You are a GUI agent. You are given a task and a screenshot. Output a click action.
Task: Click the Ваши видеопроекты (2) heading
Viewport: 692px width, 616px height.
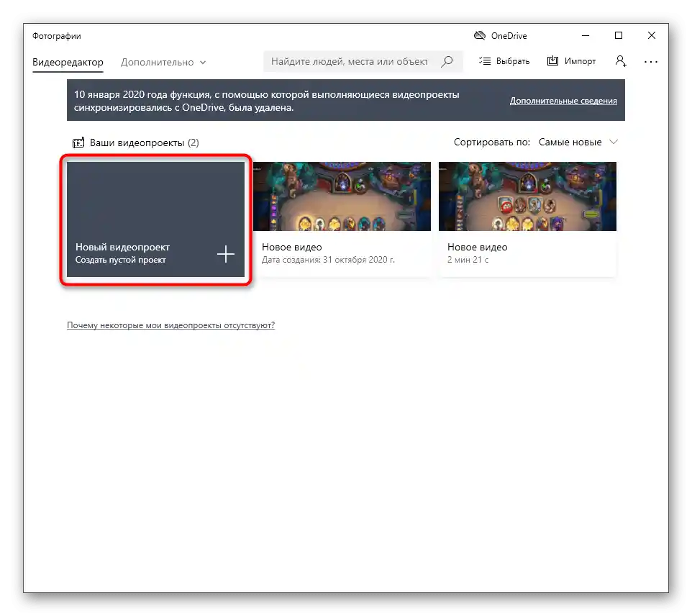(145, 142)
